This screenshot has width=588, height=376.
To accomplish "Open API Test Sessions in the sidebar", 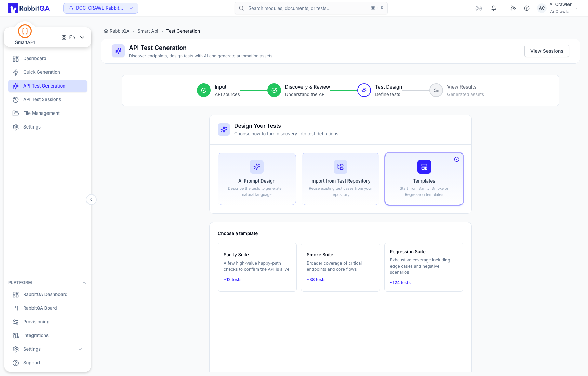I will pyautogui.click(x=48, y=99).
